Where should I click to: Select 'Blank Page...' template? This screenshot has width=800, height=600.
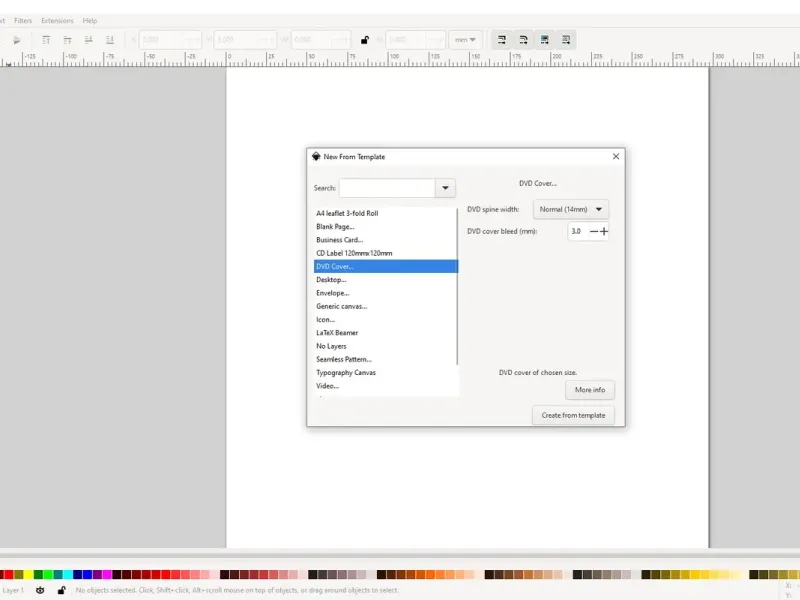(386, 227)
